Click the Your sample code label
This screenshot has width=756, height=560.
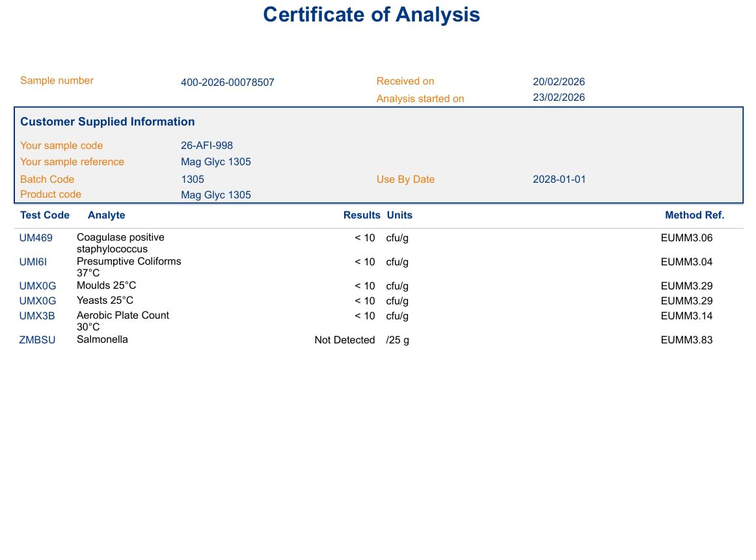tap(61, 146)
